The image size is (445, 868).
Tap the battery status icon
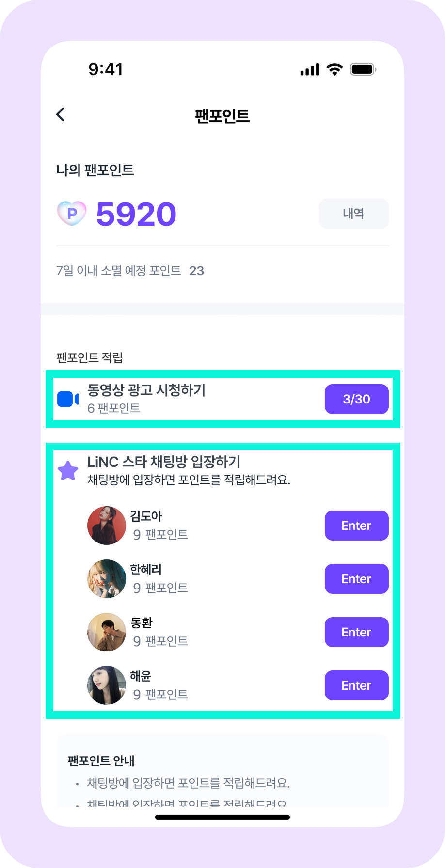[363, 69]
